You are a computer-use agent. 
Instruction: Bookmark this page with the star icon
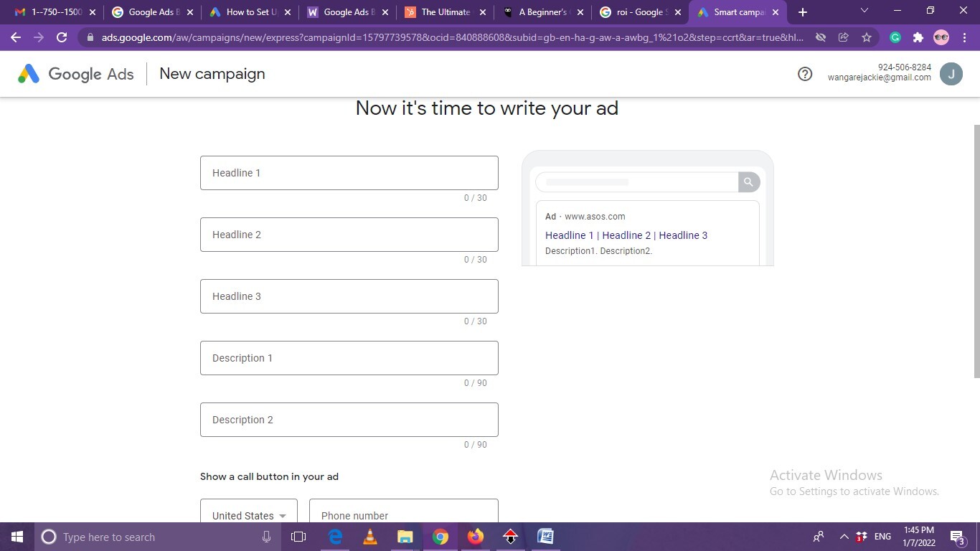867,37
